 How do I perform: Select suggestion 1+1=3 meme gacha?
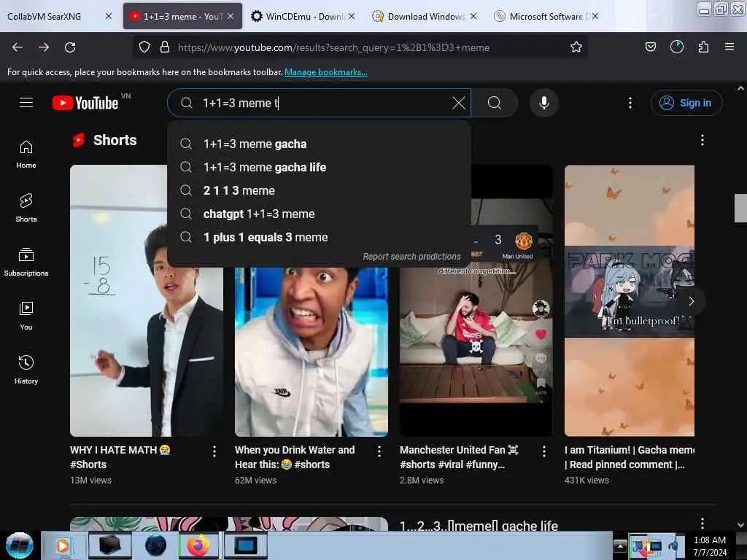click(x=319, y=144)
